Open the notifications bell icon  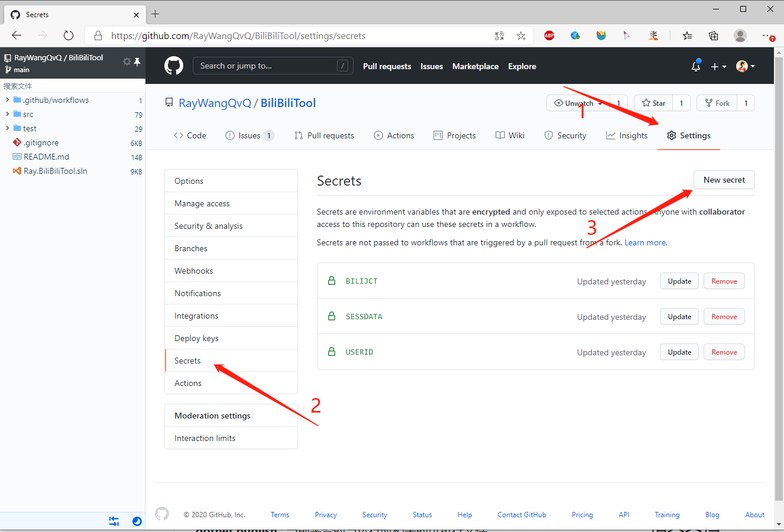[x=696, y=66]
